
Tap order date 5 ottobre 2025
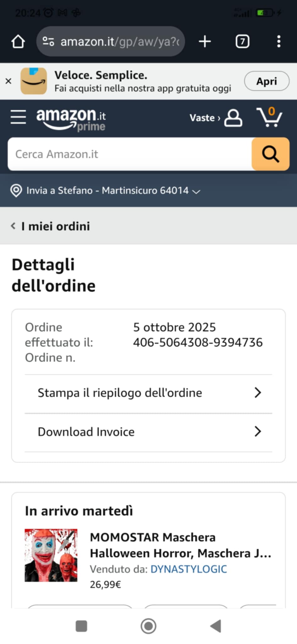(x=174, y=327)
